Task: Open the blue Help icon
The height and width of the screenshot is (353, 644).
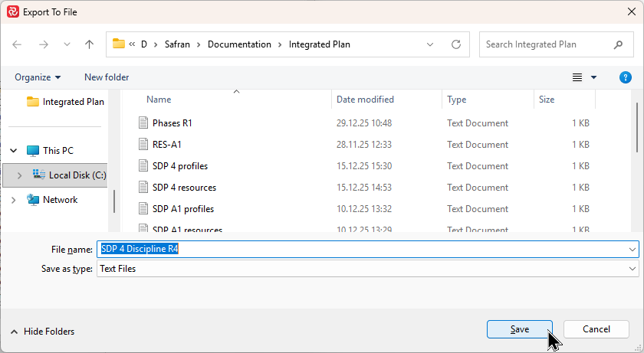Action: tap(625, 77)
